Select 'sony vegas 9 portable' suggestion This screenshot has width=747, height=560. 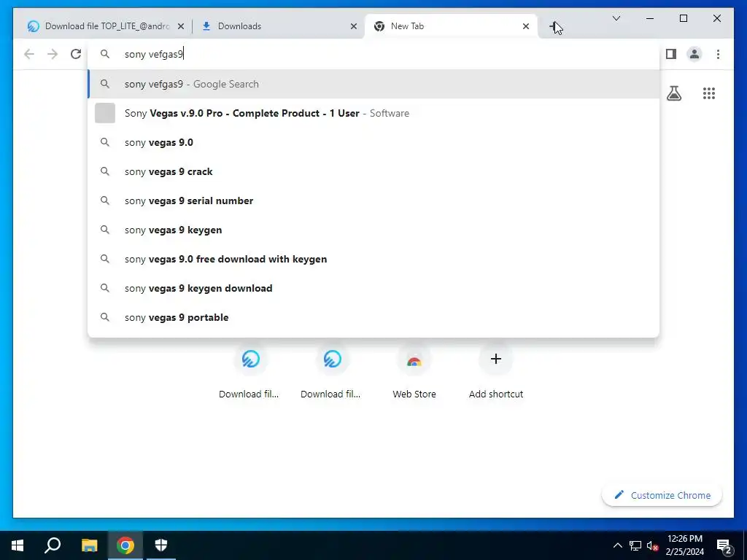point(373,317)
